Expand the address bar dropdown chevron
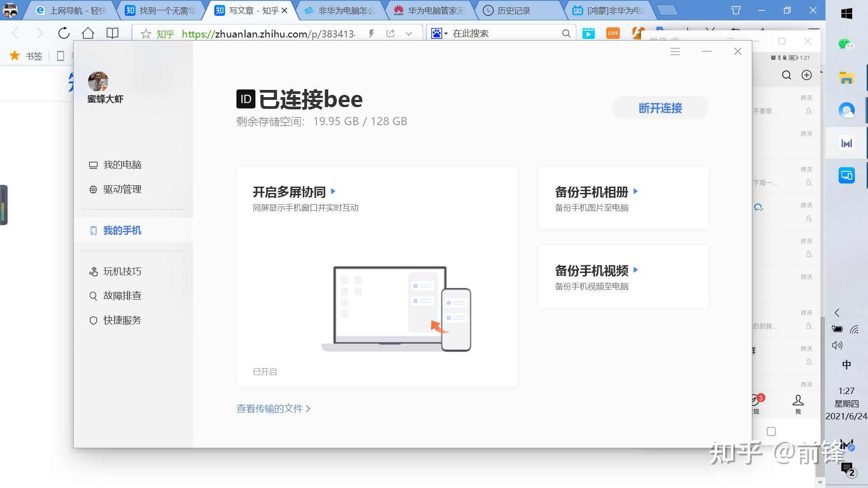This screenshot has height=488, width=868. (409, 33)
